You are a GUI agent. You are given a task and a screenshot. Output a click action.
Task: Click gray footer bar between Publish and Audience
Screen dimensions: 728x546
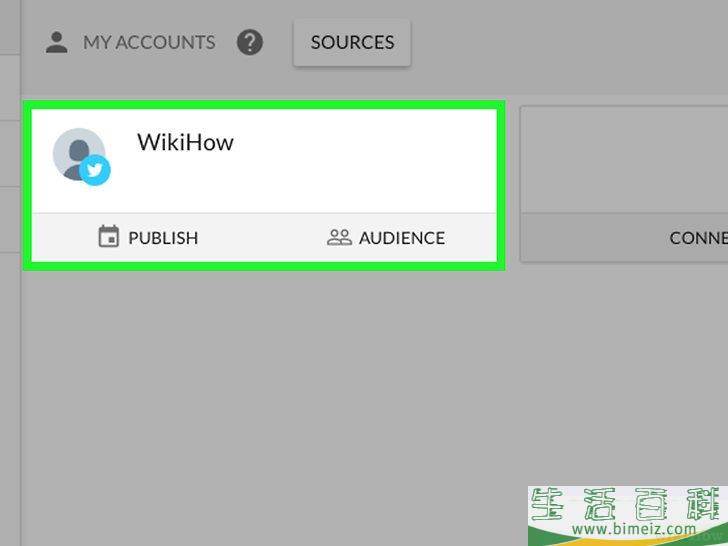[x=262, y=238]
